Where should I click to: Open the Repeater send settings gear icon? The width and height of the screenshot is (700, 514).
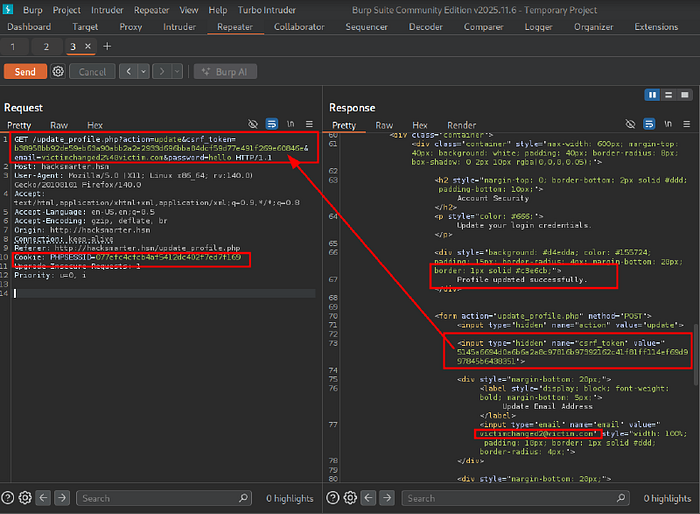pyautogui.click(x=58, y=72)
